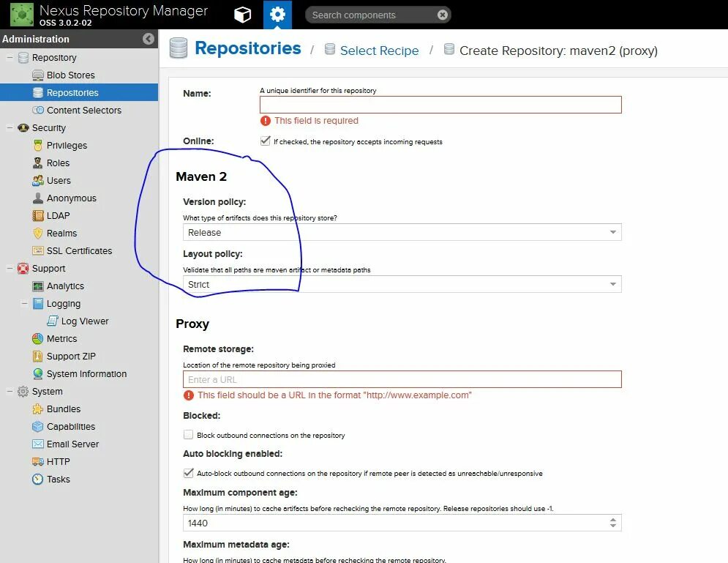This screenshot has width=728, height=563.
Task: Click the Anonymous user icon
Action: pos(37,198)
